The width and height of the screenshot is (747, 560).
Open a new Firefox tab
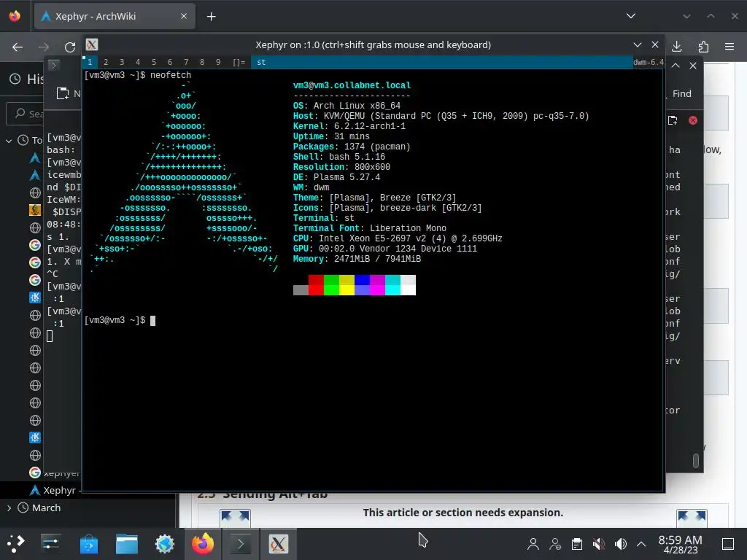[211, 17]
